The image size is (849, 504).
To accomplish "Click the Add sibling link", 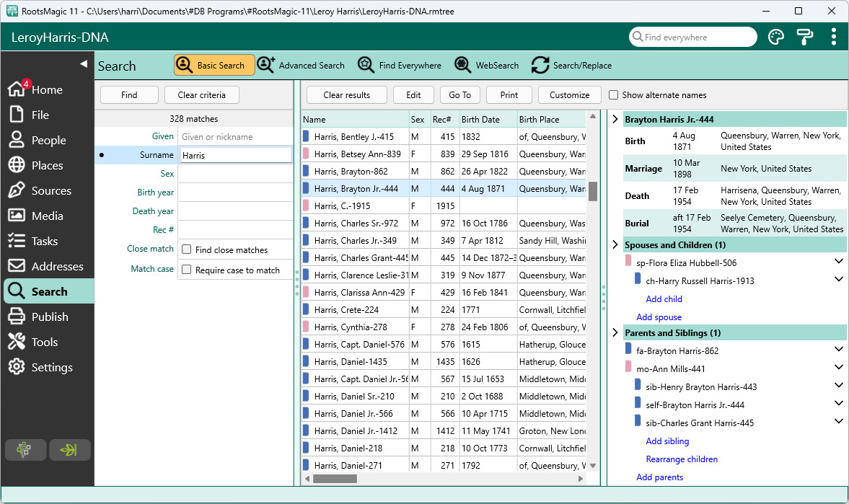I will pyautogui.click(x=667, y=441).
